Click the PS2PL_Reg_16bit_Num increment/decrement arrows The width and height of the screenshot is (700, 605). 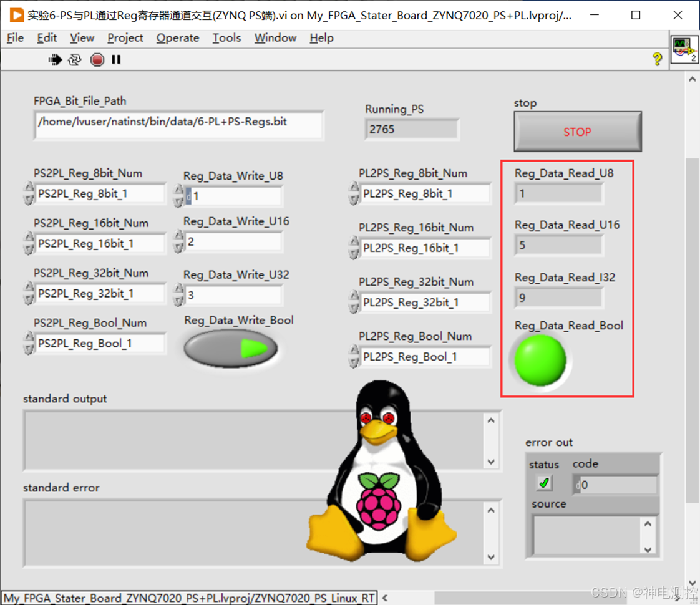(29, 244)
